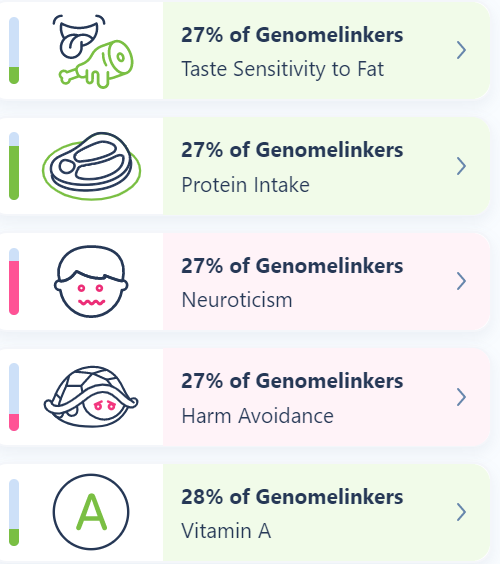Click the Vitamin A level bar
The width and height of the screenshot is (500, 564).
(14, 512)
